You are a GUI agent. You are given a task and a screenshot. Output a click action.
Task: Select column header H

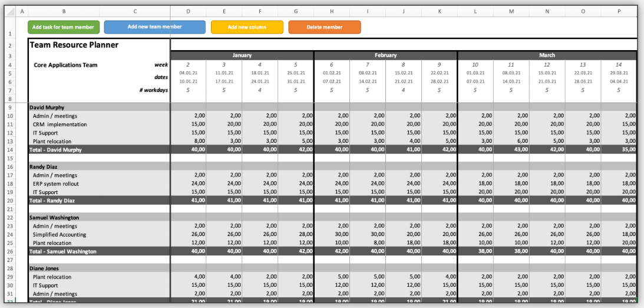[x=332, y=12]
